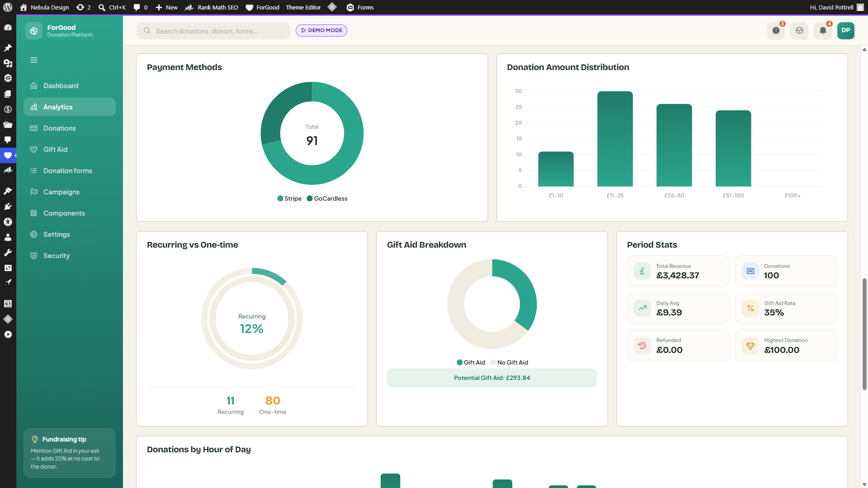Viewport: 868px width, 488px height.
Task: Open Components in the sidebar
Action: pyautogui.click(x=70, y=213)
